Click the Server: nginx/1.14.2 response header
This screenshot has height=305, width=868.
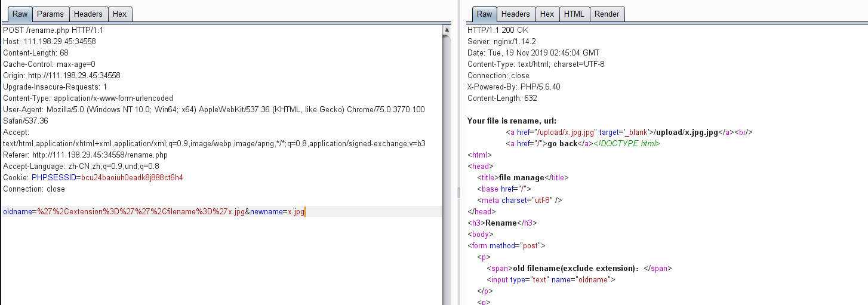pyautogui.click(x=501, y=41)
